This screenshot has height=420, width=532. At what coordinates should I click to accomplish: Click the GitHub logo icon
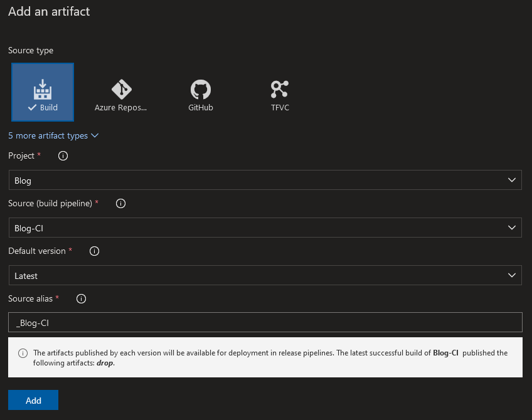[x=200, y=88]
